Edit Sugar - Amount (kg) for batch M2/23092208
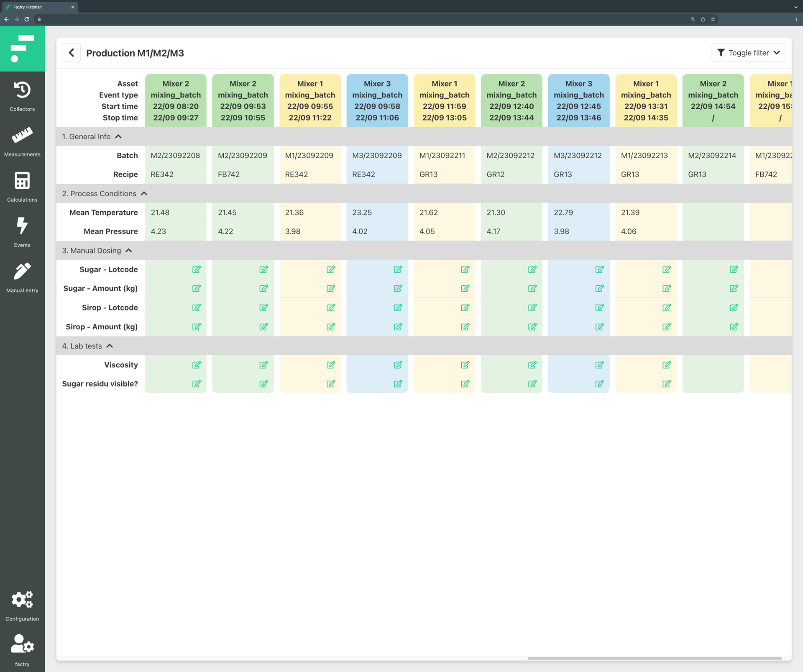Screen dimensions: 803x672 (196, 288)
